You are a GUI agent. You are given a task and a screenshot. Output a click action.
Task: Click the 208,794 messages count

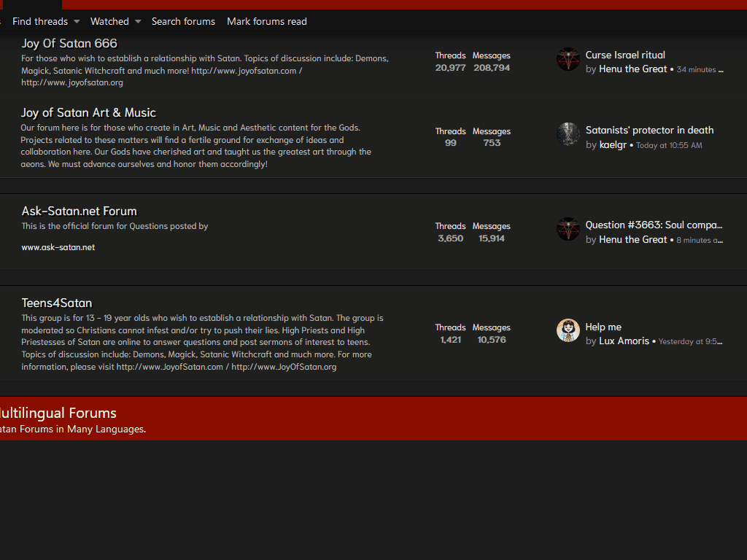point(492,68)
